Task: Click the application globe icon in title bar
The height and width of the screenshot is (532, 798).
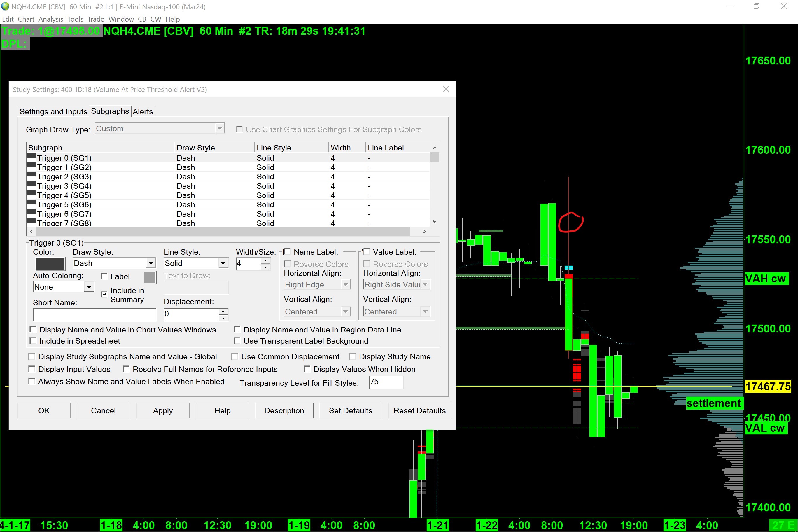Action: point(5,6)
